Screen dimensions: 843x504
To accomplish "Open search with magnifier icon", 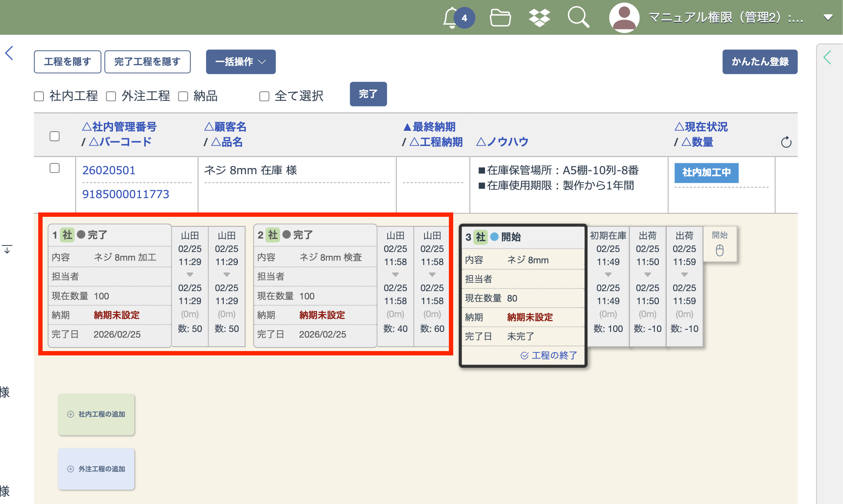I will coord(578,18).
